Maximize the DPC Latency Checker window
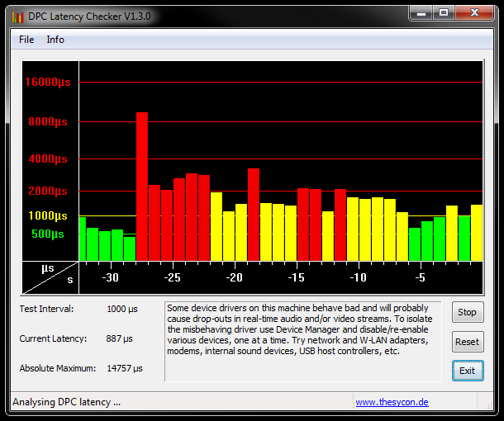This screenshot has height=421, width=504. (444, 13)
